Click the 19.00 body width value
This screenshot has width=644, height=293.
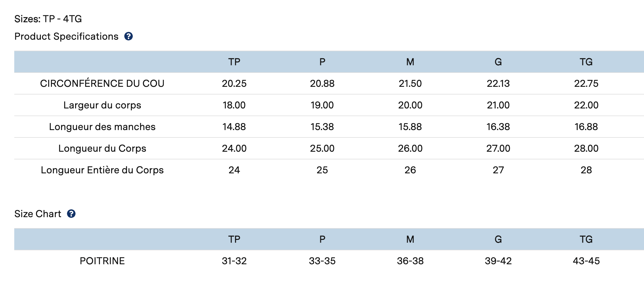point(322,105)
